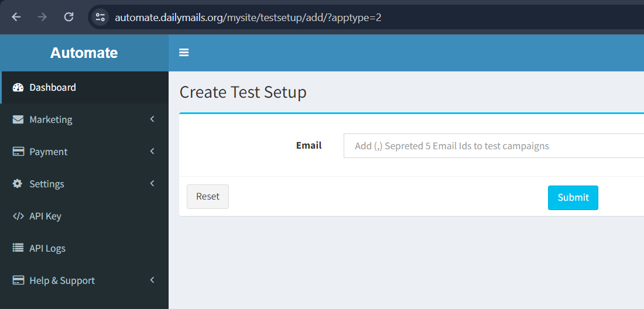
Task: Click the Help & Support card icon
Action: pos(18,280)
